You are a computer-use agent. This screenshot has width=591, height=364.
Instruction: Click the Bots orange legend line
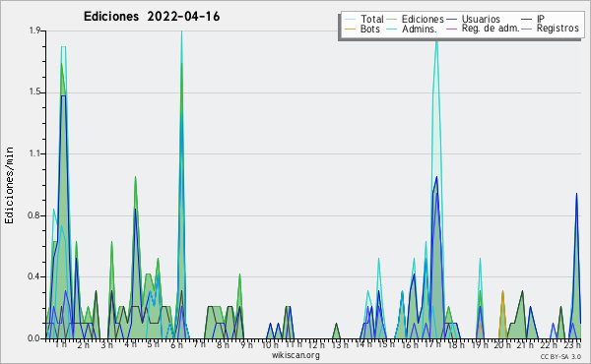pos(350,29)
